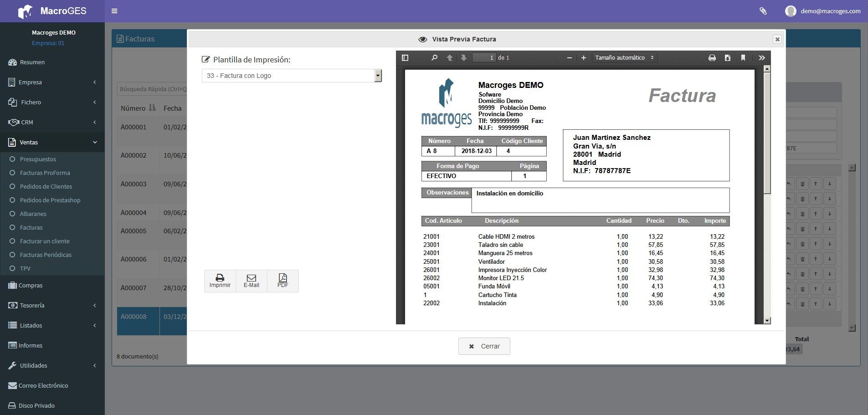Collapse the Ventas sidebar menu

pyautogui.click(x=52, y=142)
